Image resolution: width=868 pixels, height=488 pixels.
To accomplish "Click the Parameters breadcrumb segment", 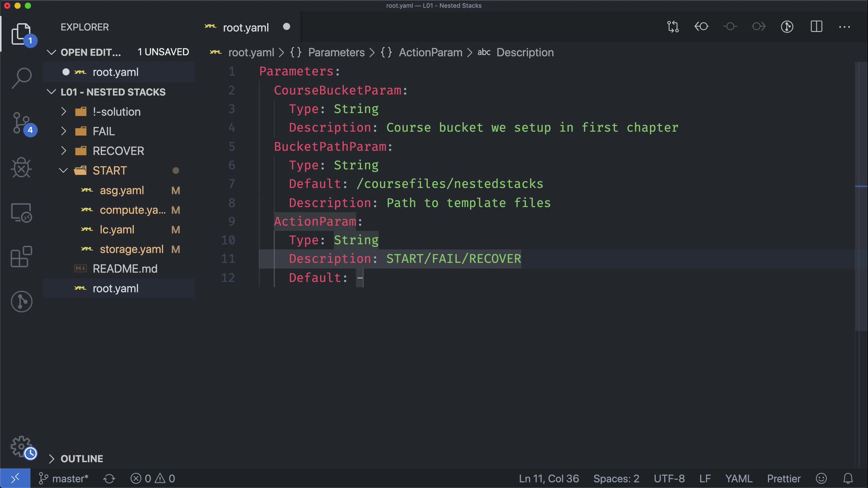I will (x=336, y=52).
